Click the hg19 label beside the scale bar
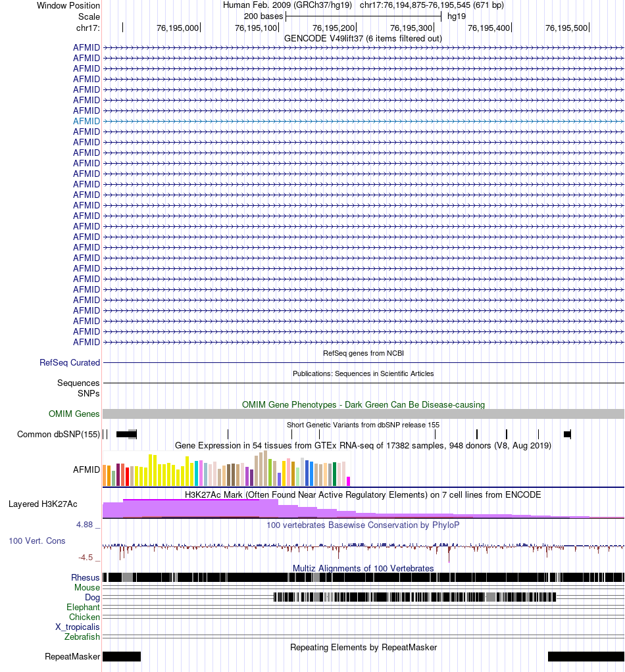The width and height of the screenshot is (625, 672). (456, 16)
